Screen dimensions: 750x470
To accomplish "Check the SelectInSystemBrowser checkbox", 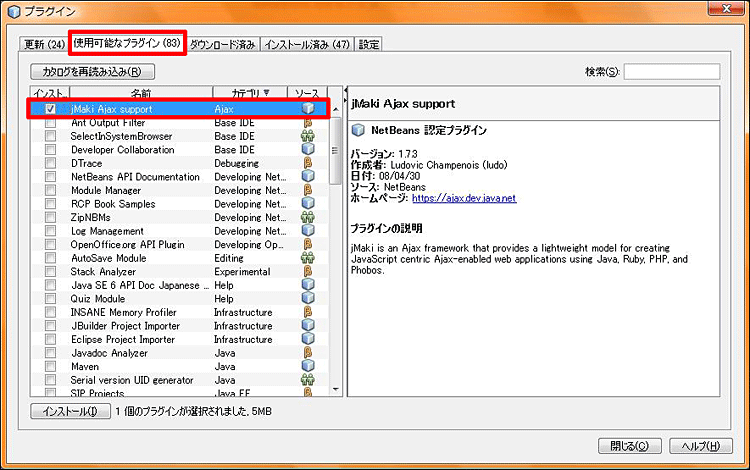I will pos(50,136).
